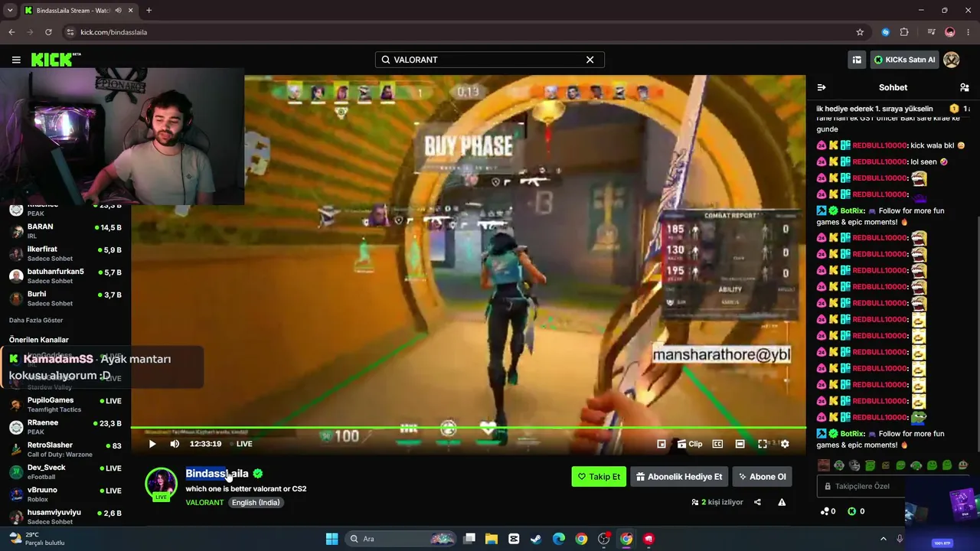Screen dimensions: 980x551
Task: Open the KICKs balance counter below chat
Action: pyautogui.click(x=857, y=511)
